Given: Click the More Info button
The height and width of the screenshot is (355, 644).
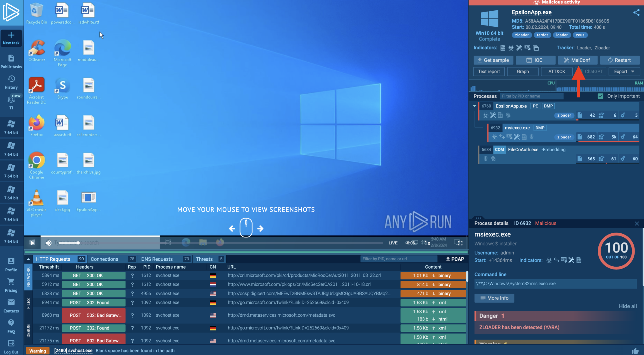Looking at the screenshot, I should coord(494,298).
